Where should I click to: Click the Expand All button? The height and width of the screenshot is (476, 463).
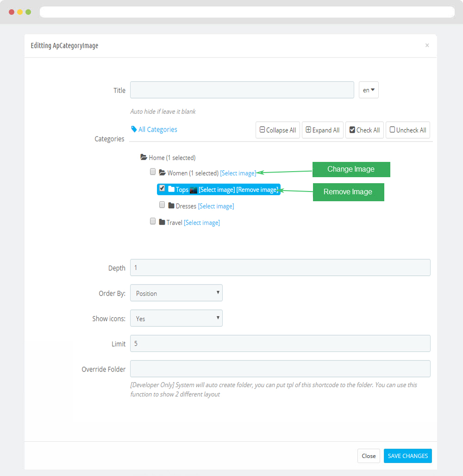(323, 130)
